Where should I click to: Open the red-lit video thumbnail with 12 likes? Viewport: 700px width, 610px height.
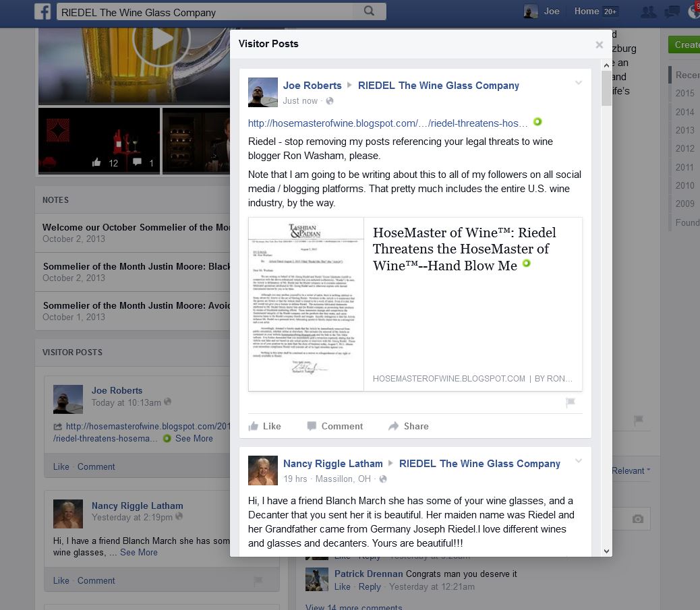(99, 141)
